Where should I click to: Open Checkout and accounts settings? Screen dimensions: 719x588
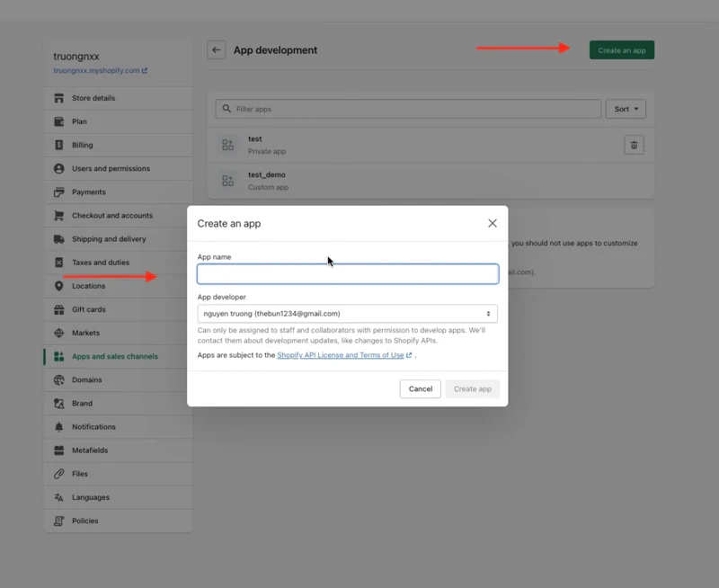[116, 216]
